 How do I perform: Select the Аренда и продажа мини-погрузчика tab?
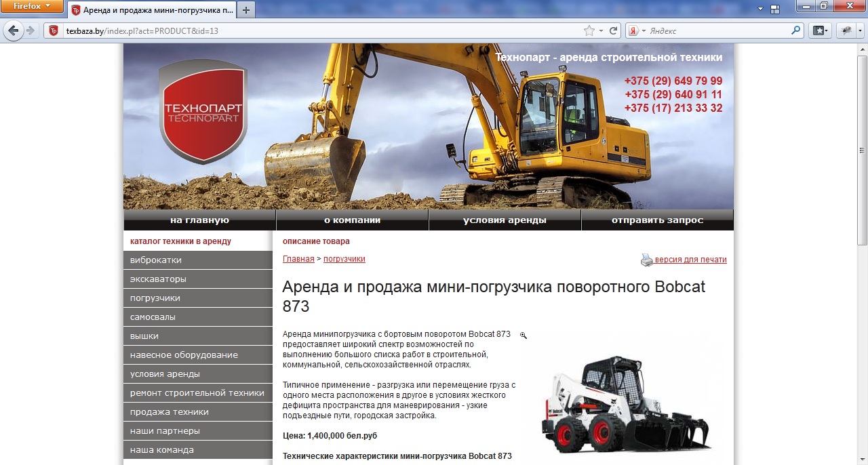(151, 10)
